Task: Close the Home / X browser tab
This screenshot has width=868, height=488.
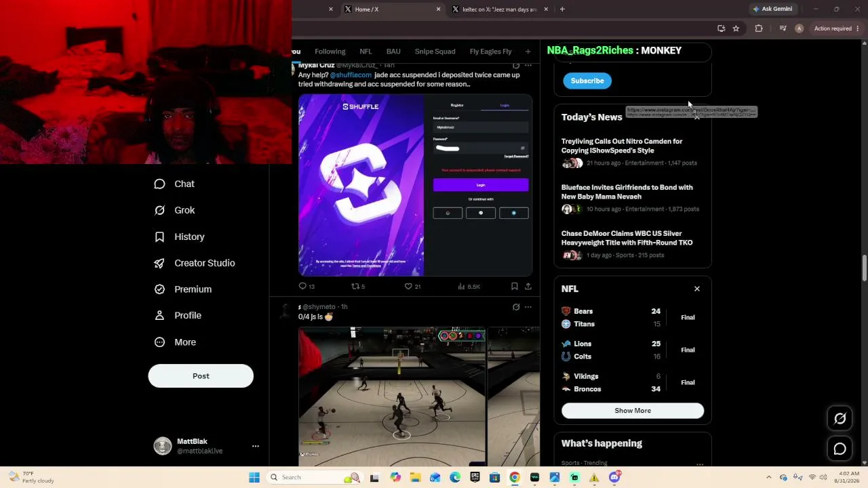Action: tap(438, 9)
